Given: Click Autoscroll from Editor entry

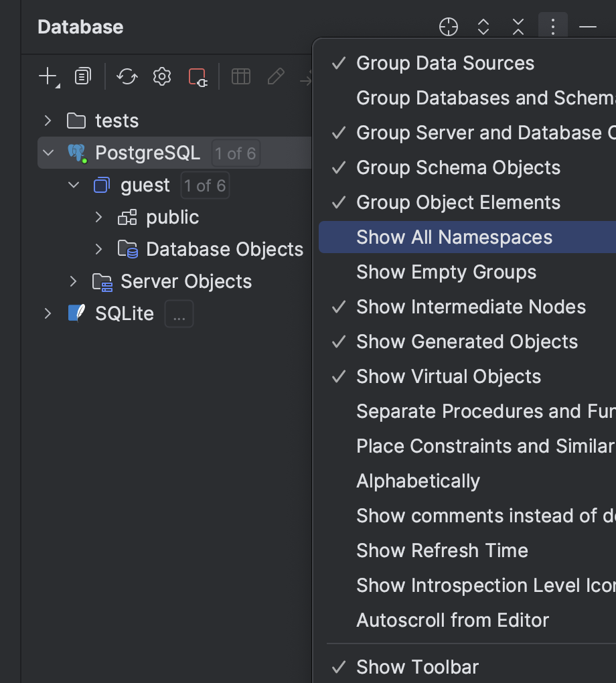Looking at the screenshot, I should coord(452,620).
